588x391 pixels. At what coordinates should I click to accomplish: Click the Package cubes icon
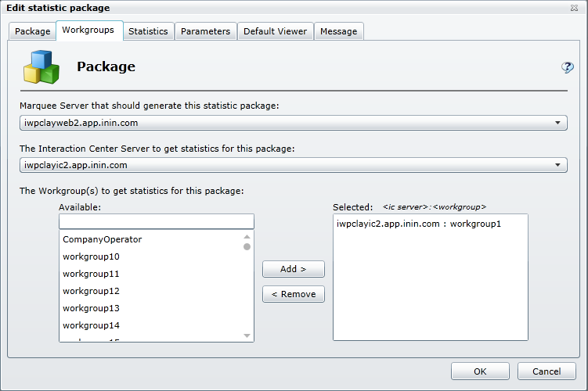[41, 67]
